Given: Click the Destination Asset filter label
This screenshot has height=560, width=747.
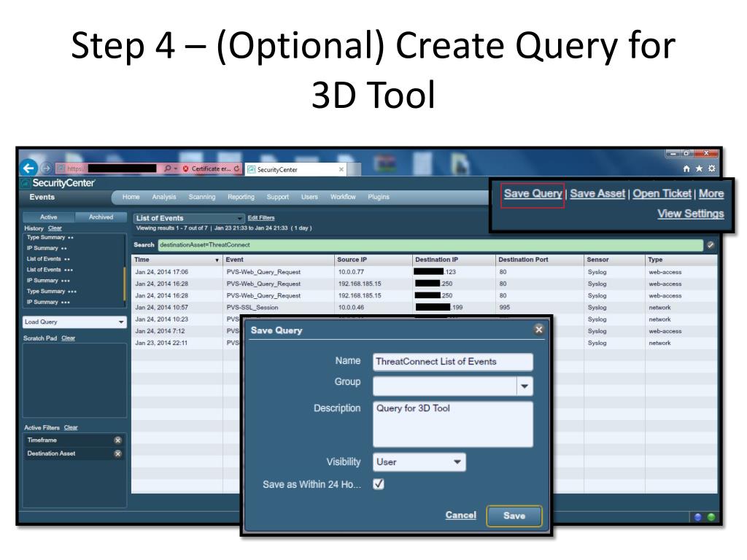Looking at the screenshot, I should (x=52, y=454).
